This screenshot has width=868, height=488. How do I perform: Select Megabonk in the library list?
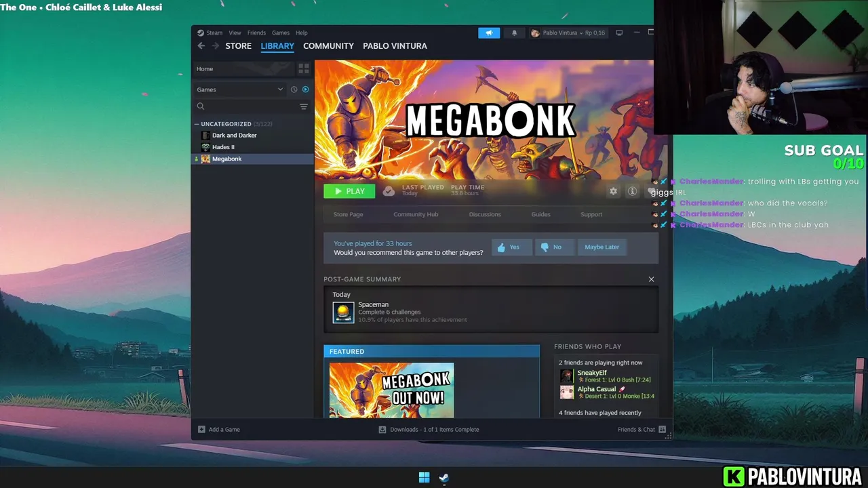click(252, 159)
